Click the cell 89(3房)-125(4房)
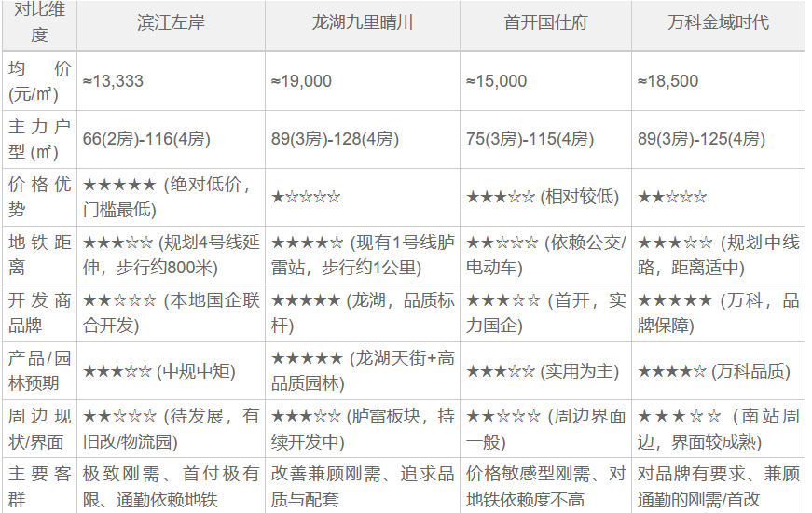The width and height of the screenshot is (812, 513). [x=718, y=139]
